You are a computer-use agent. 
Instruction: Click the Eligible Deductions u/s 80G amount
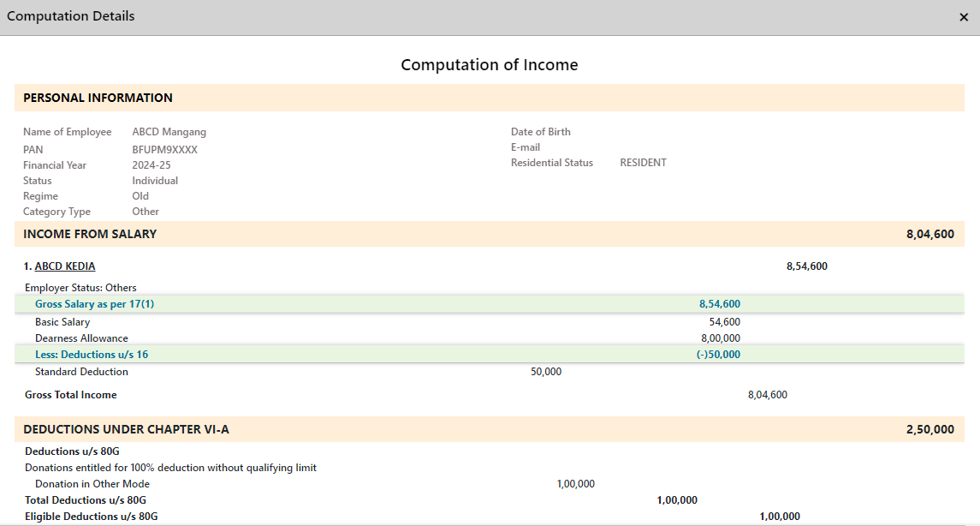780,517
